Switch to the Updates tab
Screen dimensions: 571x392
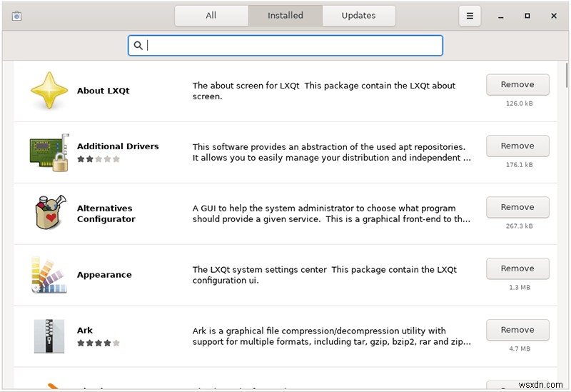click(359, 16)
